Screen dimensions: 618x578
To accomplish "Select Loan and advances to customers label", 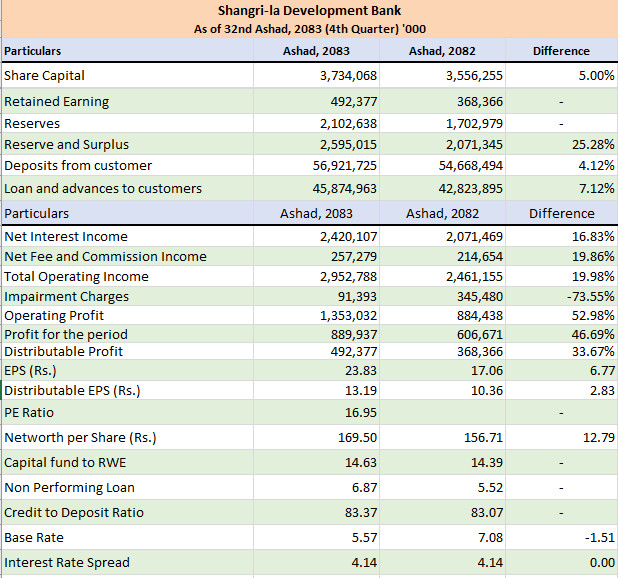I will (x=103, y=188).
